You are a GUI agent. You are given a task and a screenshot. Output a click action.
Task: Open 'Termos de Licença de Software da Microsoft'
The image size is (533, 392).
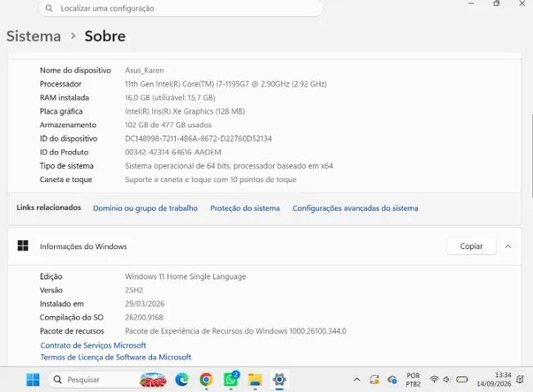(x=115, y=357)
